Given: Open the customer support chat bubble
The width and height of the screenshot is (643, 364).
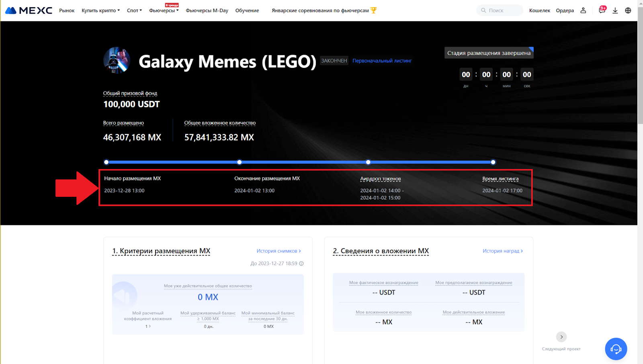Looking at the screenshot, I should (616, 349).
